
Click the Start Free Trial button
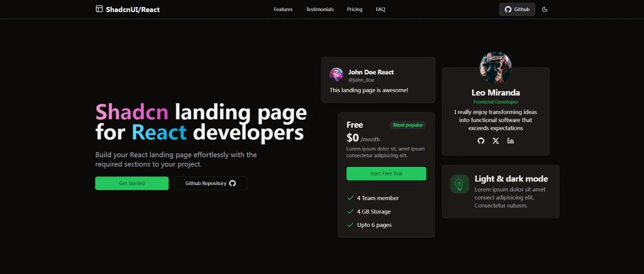click(x=386, y=173)
